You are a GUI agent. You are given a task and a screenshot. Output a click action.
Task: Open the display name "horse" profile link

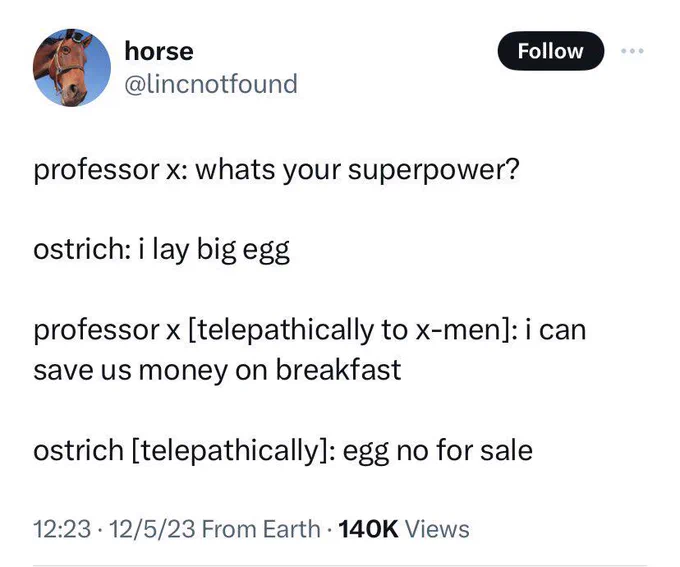point(159,51)
